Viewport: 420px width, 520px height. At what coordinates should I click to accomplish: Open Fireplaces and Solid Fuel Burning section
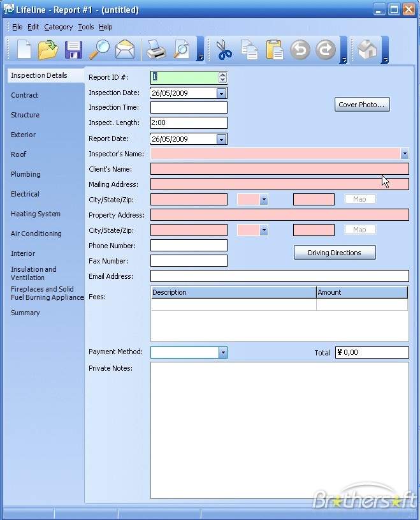point(47,293)
